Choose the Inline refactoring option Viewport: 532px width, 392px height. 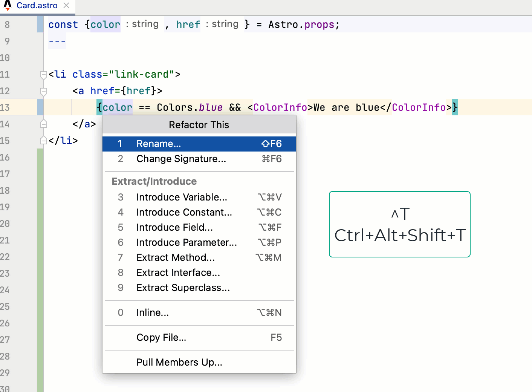(x=153, y=312)
